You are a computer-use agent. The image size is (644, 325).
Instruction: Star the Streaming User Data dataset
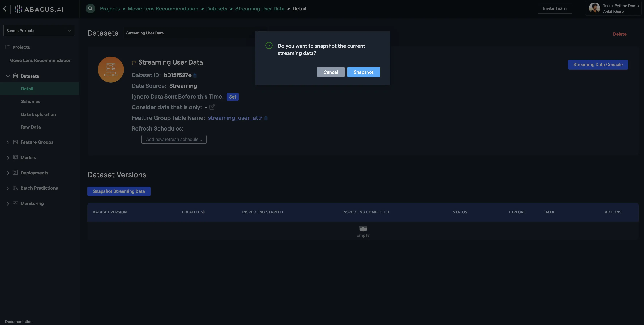134,63
